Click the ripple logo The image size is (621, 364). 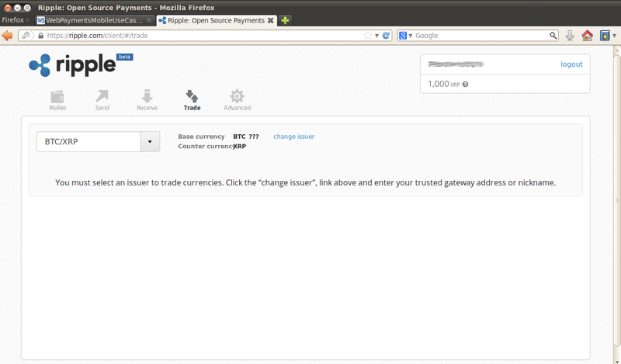point(72,64)
